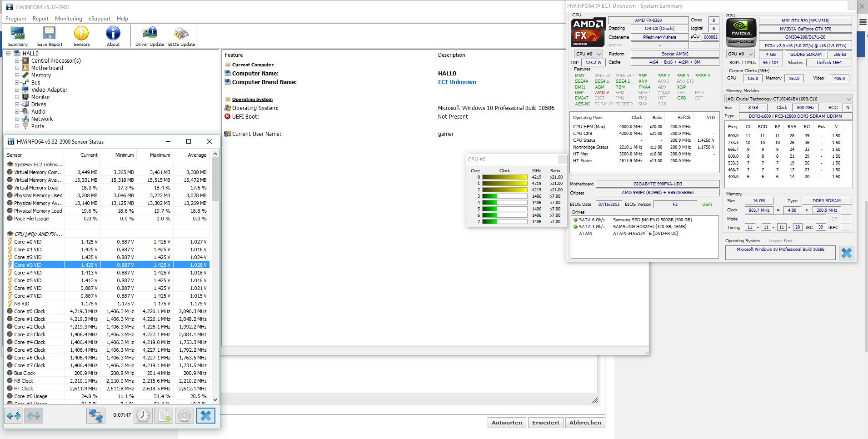Screen dimensions: 868x439
Task: Click the logging sheet icon in Sensor Status
Action: click(164, 415)
